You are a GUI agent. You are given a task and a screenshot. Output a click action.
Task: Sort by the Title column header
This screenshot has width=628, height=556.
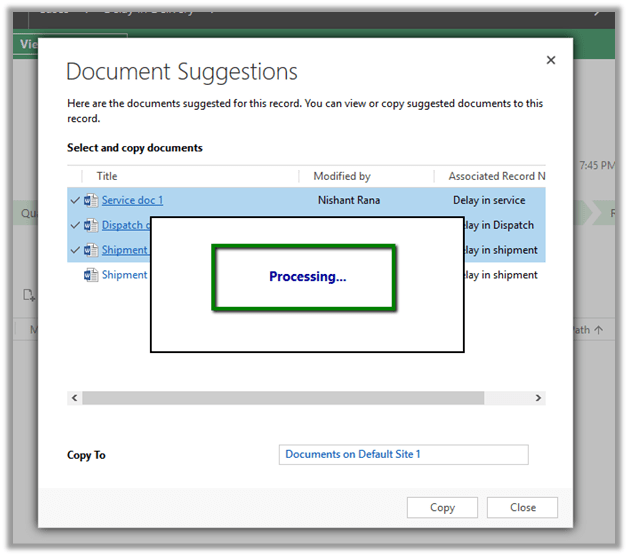point(107,176)
